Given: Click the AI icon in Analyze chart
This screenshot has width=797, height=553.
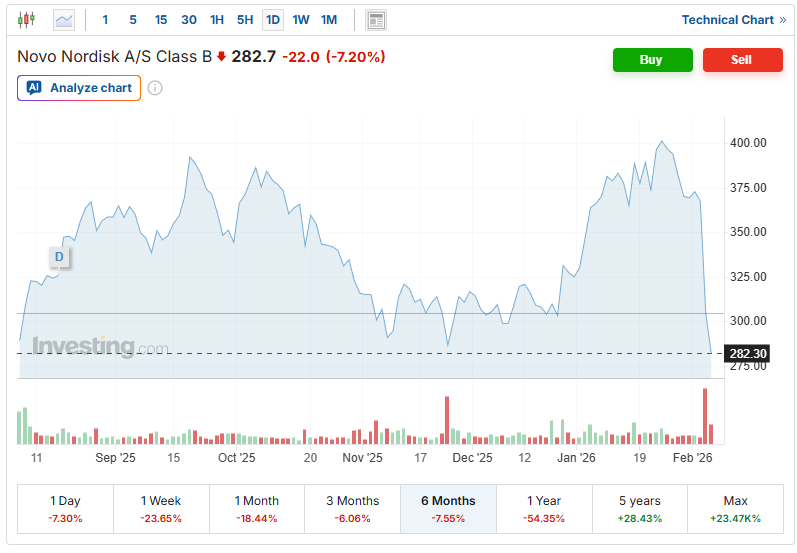Looking at the screenshot, I should pos(34,88).
